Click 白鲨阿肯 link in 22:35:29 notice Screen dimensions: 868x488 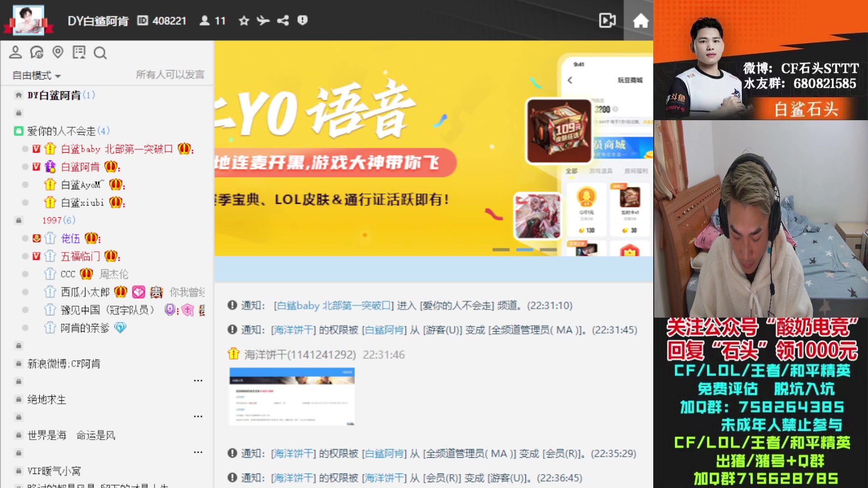click(384, 454)
